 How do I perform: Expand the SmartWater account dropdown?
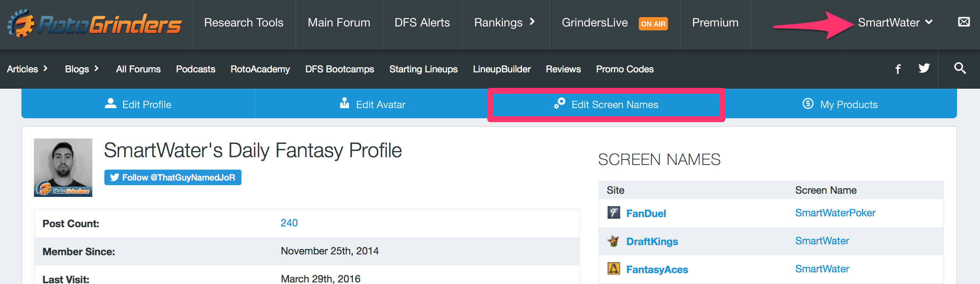[x=895, y=23]
